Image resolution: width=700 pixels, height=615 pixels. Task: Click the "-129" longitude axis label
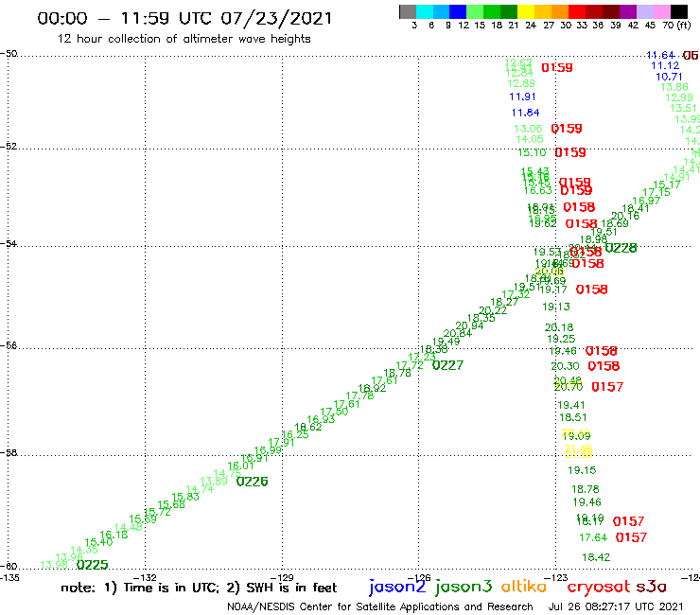(282, 578)
